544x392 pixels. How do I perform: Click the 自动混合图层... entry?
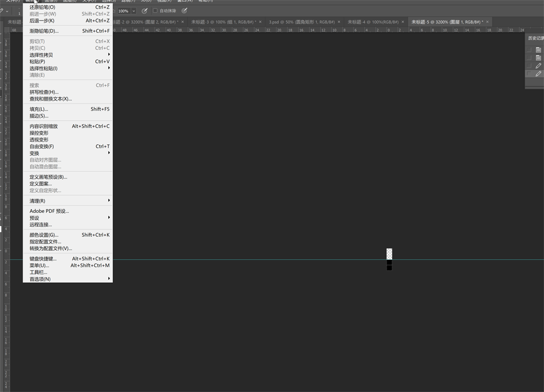coord(68,167)
